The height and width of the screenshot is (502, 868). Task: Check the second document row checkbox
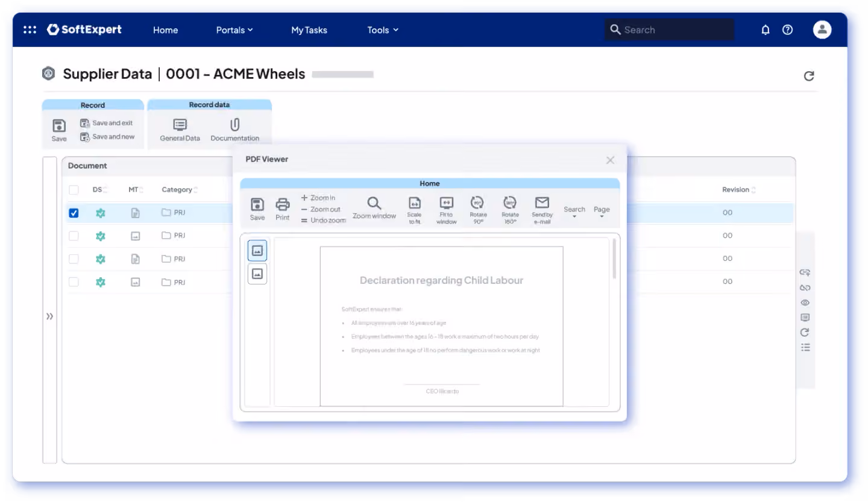point(74,236)
